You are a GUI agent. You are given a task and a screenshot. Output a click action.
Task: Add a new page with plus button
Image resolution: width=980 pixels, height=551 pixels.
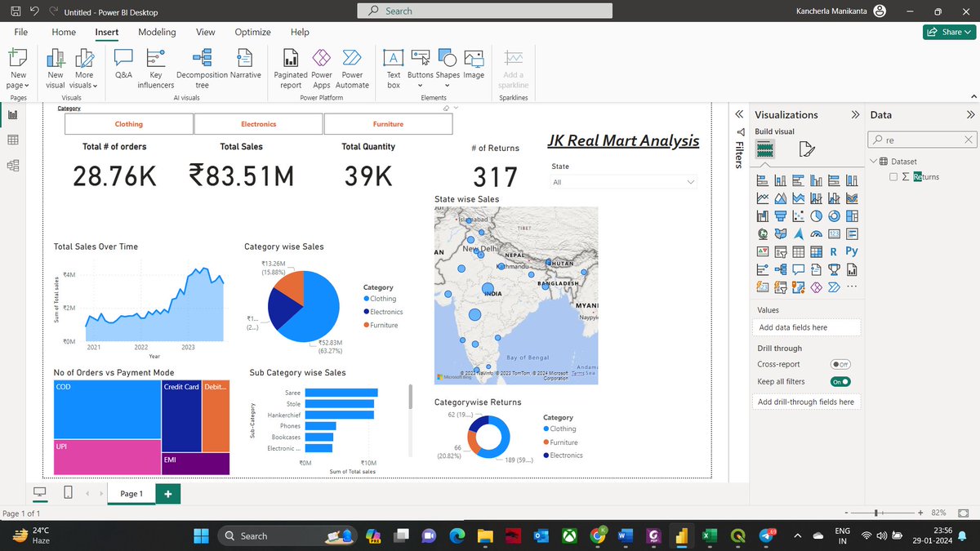point(167,494)
